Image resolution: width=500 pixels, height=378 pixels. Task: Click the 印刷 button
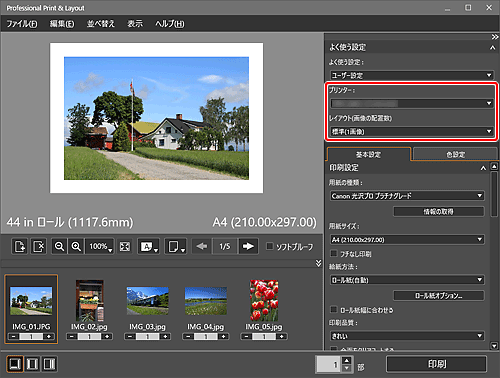(436, 364)
